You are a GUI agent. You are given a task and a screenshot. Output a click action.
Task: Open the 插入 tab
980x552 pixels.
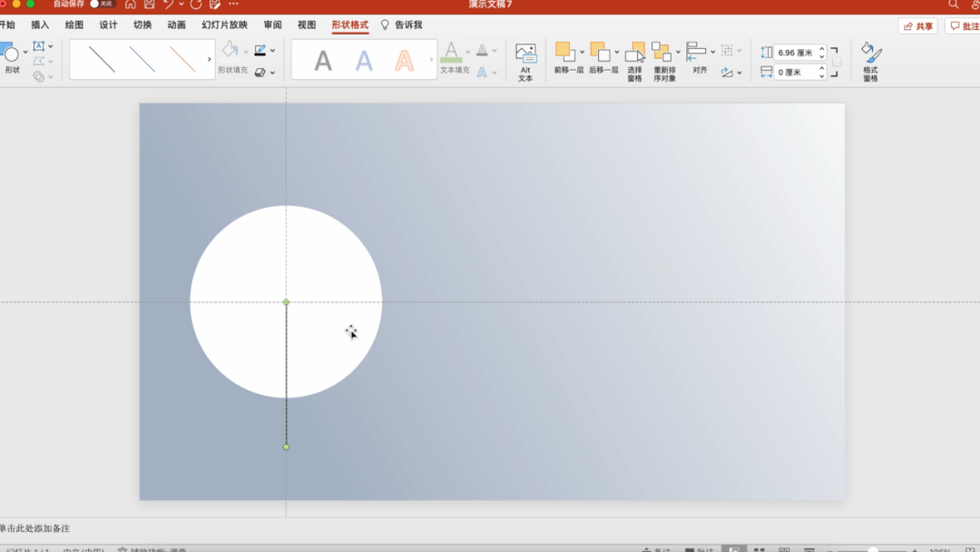tap(40, 25)
